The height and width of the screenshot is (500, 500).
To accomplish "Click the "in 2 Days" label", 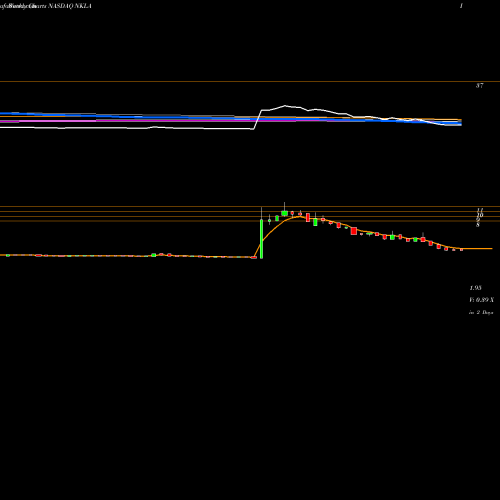I will (x=481, y=313).
